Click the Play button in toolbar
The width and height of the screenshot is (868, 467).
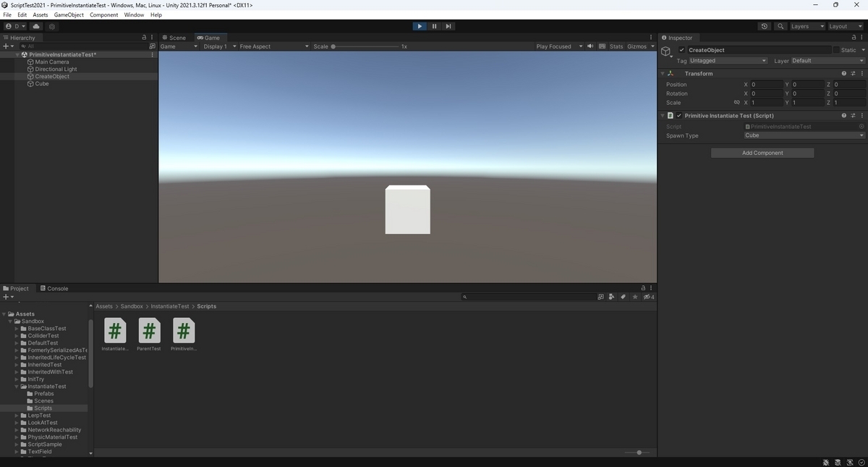[420, 26]
